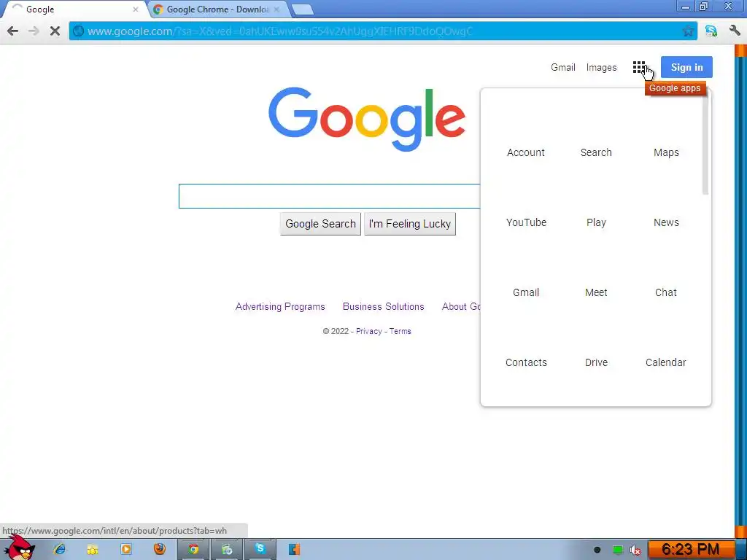This screenshot has width=747, height=560.
Task: Open YouTube in Google apps panel
Action: [526, 222]
